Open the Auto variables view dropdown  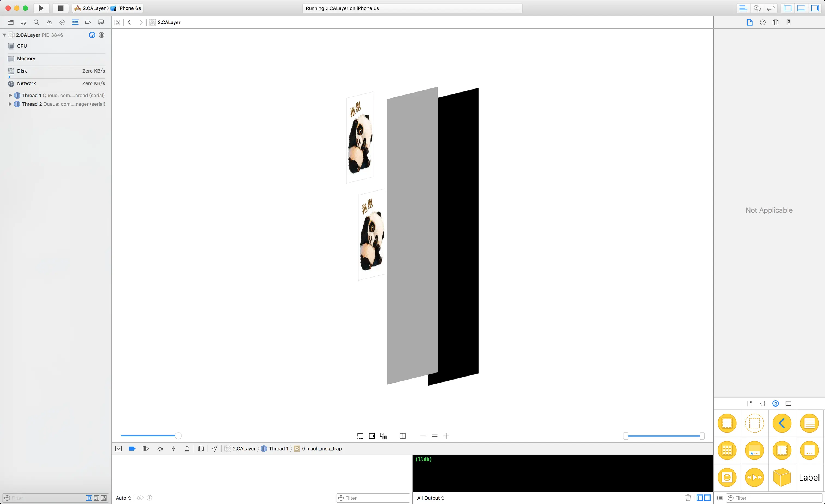point(123,498)
